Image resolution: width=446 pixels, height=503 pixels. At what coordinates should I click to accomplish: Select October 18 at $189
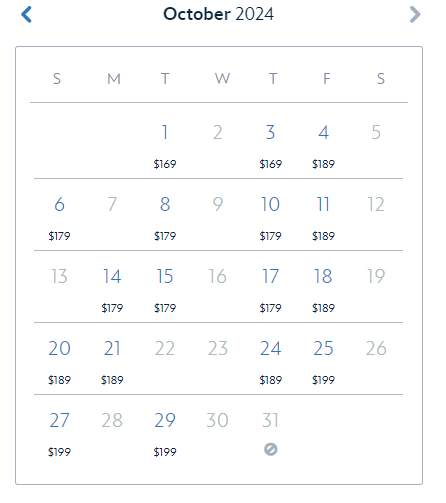point(323,290)
